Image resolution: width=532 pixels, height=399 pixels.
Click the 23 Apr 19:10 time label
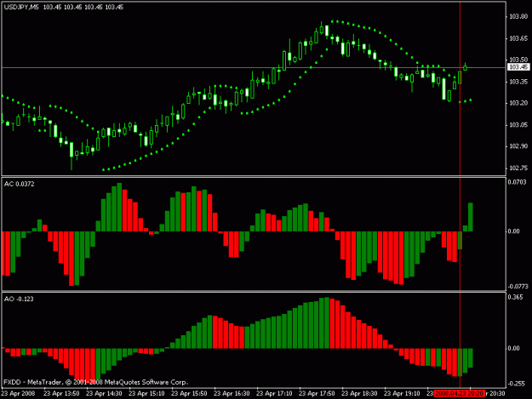click(402, 394)
